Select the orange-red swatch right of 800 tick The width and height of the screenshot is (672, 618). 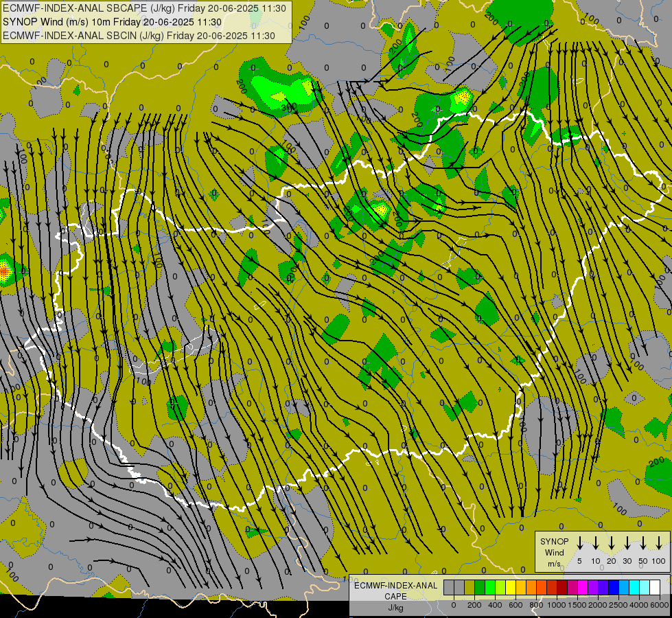tap(542, 588)
